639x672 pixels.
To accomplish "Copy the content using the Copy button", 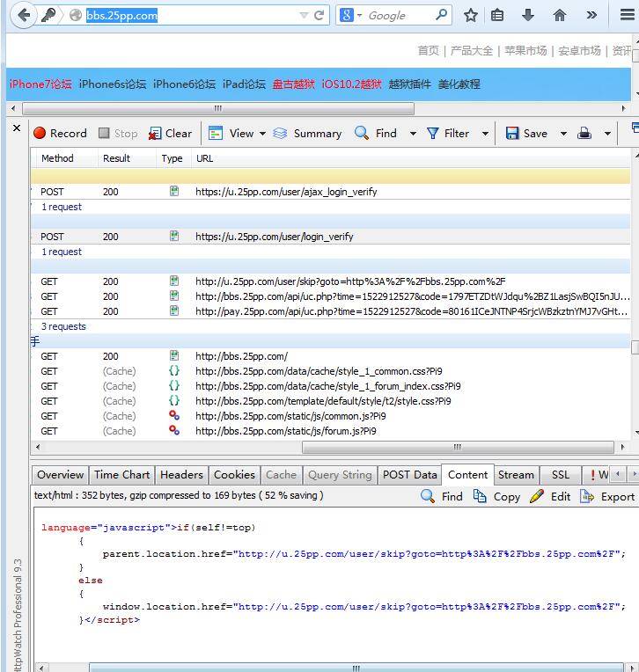I will tap(497, 496).
